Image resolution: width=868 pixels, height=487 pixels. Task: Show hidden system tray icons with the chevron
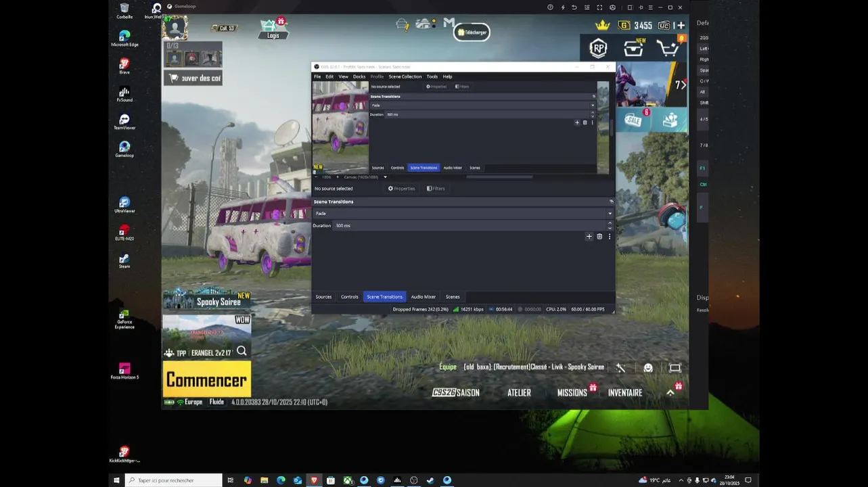click(681, 480)
